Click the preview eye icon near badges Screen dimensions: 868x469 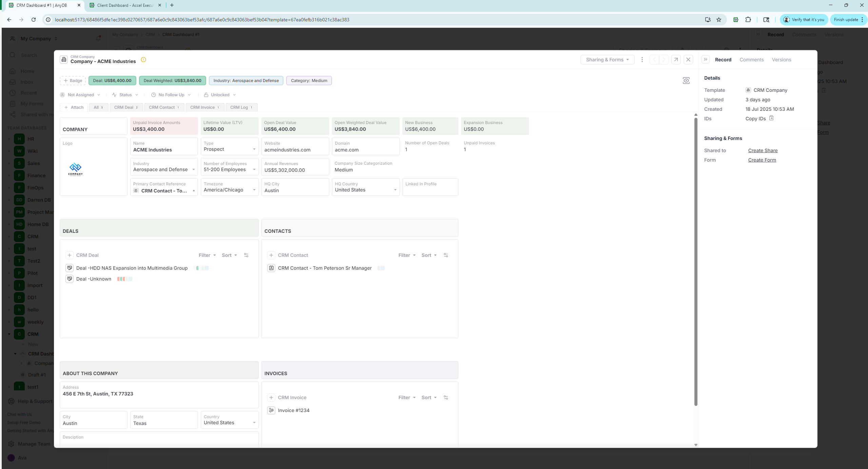[x=686, y=81]
